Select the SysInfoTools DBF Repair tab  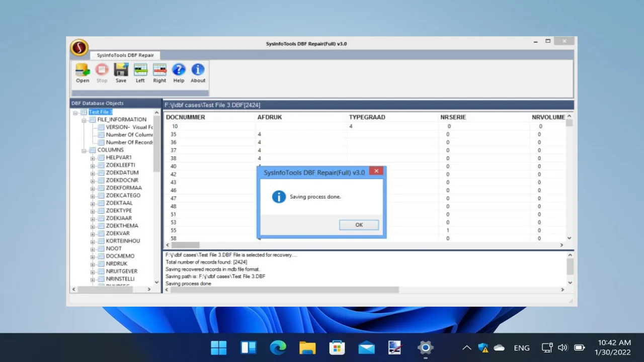click(x=125, y=55)
